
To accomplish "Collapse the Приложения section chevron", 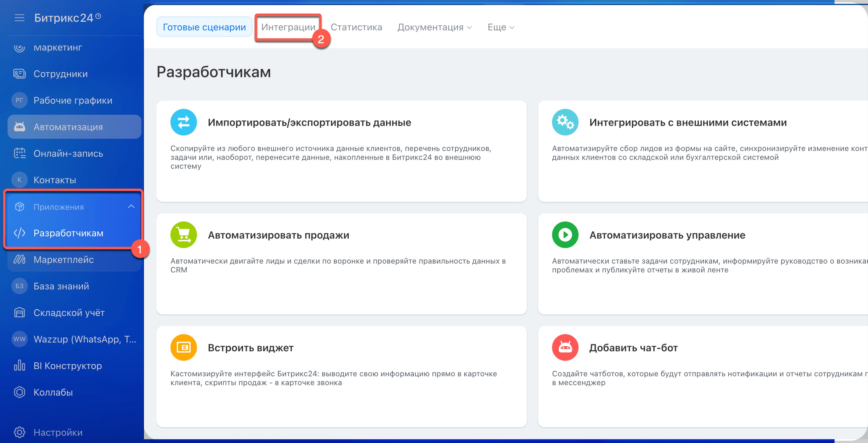I will (131, 206).
